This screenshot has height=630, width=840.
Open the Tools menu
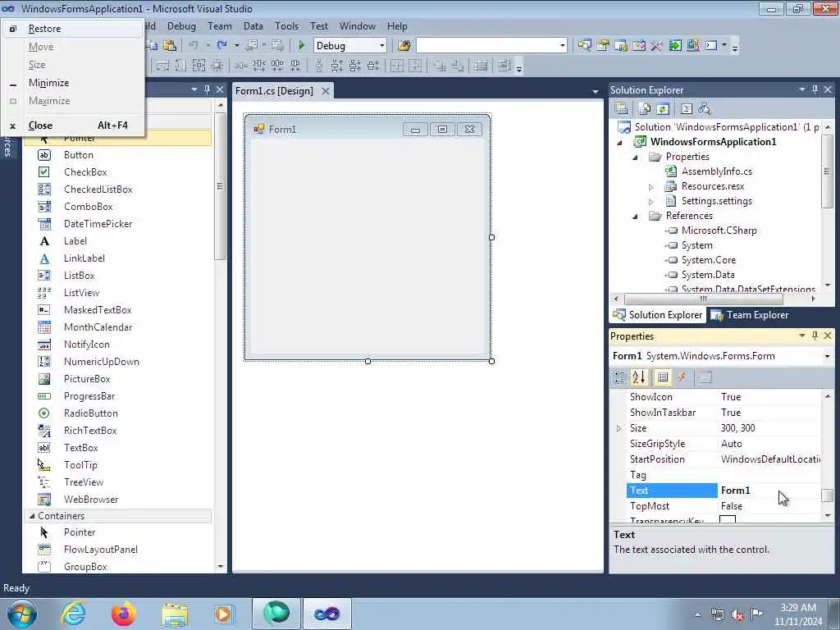pyautogui.click(x=286, y=26)
